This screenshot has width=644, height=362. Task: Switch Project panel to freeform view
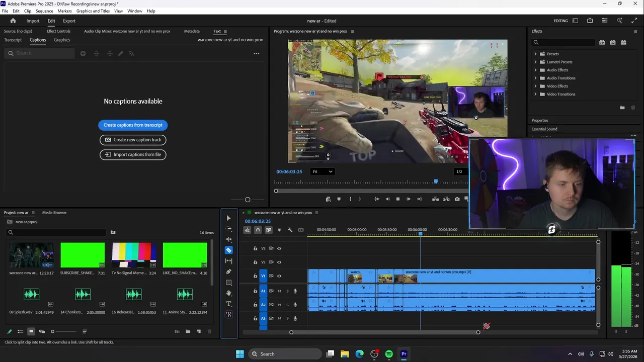pos(42,331)
